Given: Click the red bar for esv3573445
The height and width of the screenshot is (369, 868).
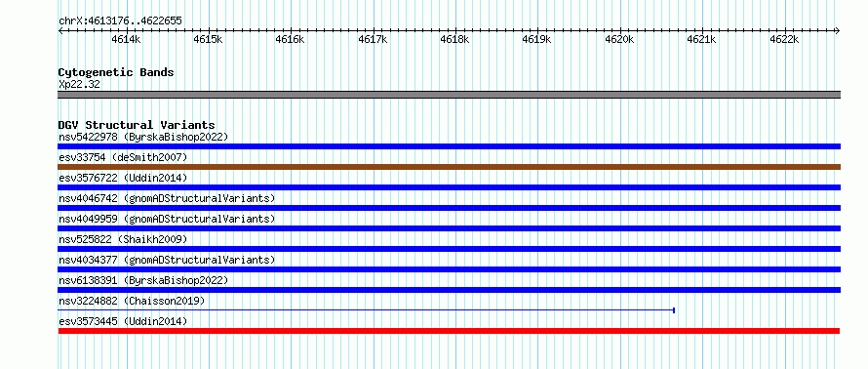Looking at the screenshot, I should point(449,331).
